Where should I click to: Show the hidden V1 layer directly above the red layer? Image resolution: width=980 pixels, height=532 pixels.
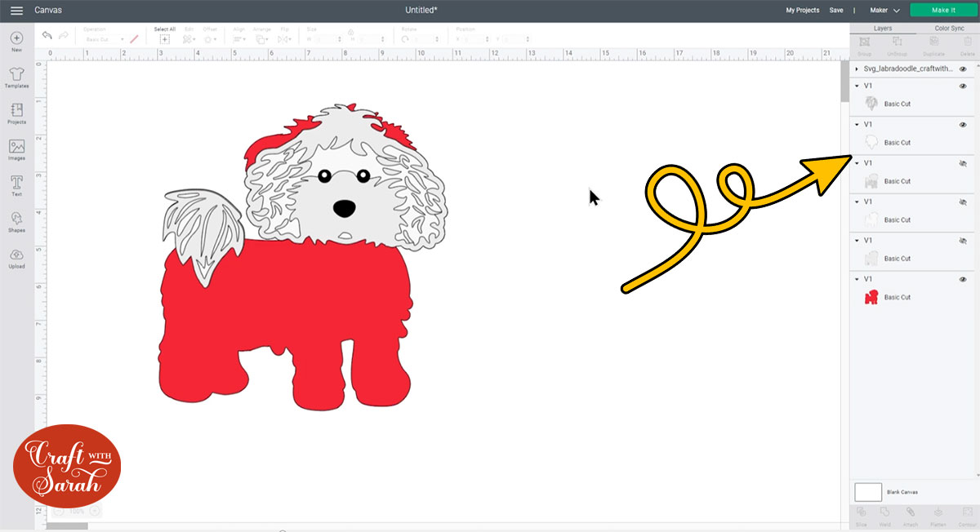(963, 241)
